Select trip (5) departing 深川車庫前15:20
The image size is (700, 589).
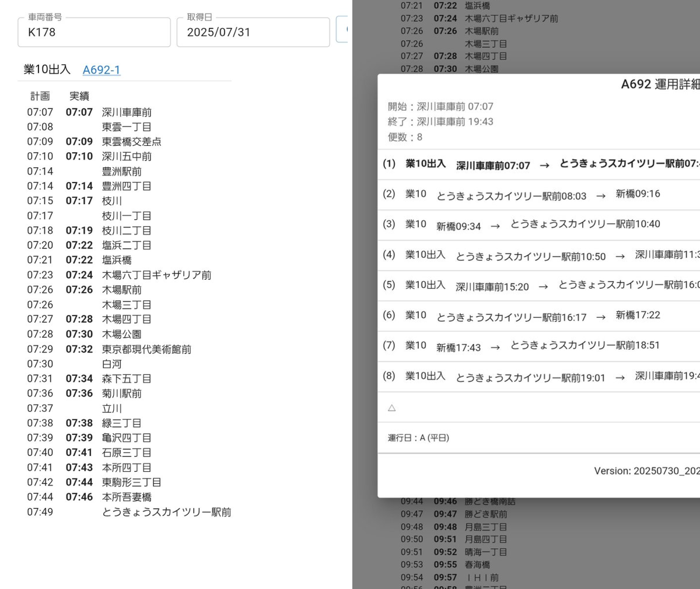539,285
